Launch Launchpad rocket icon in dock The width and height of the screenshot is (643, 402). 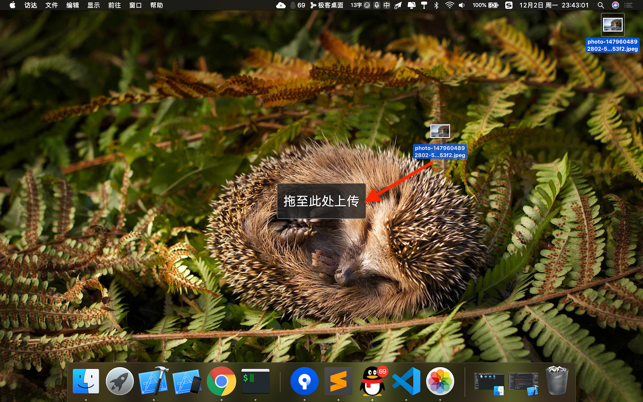[120, 381]
